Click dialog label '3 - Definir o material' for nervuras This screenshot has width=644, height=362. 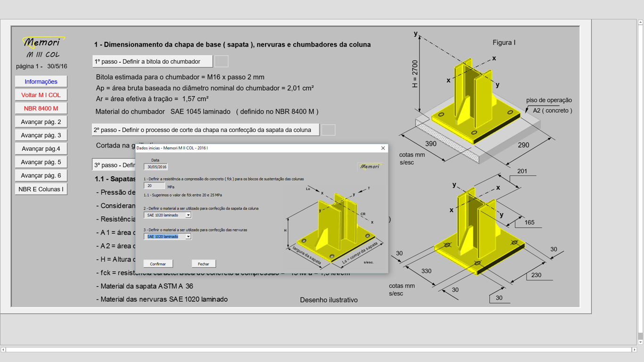click(x=195, y=230)
